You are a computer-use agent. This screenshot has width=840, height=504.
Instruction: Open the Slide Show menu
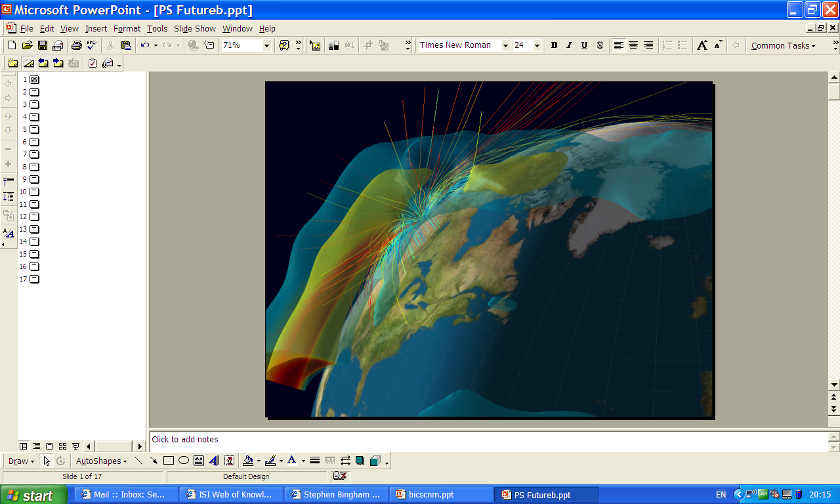tap(194, 28)
